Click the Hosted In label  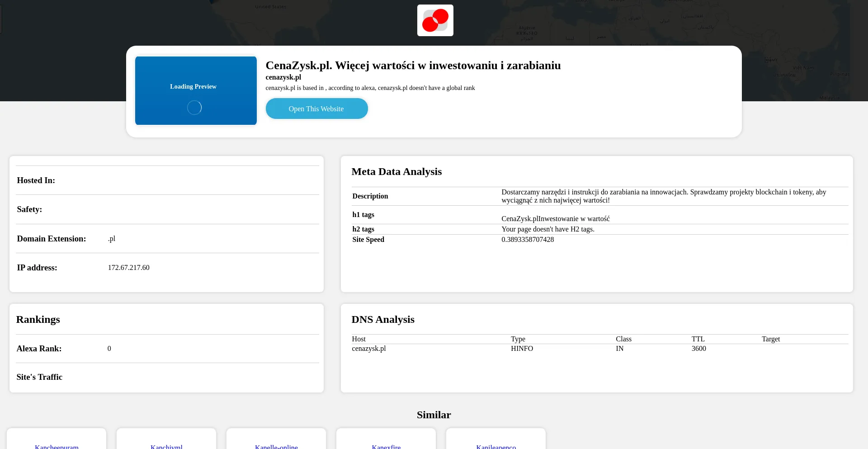click(36, 180)
